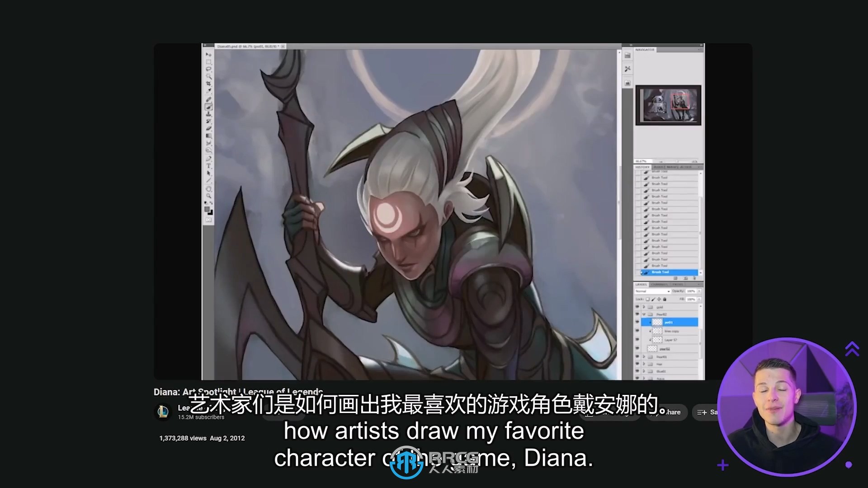Hide the selected po01 layer

pos(637,322)
